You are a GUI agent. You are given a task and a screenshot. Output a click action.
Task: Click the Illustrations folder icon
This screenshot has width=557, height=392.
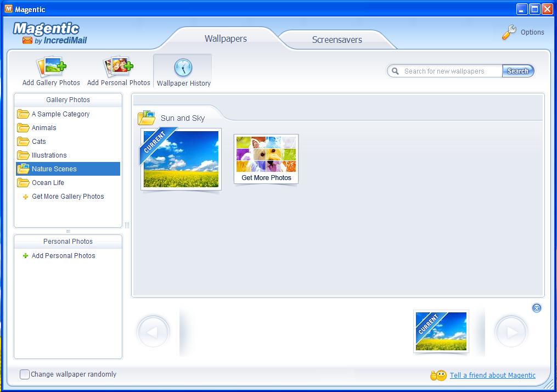[23, 155]
